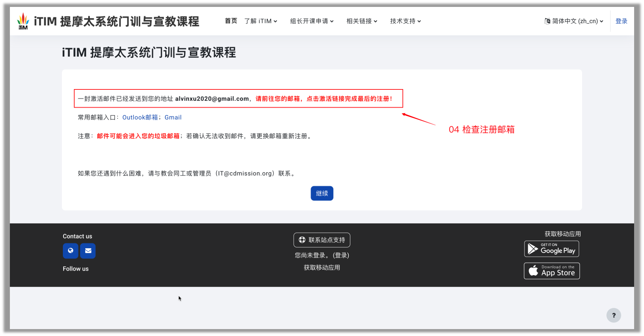
Task: Open the Outlook邮箱 link
Action: coord(140,117)
